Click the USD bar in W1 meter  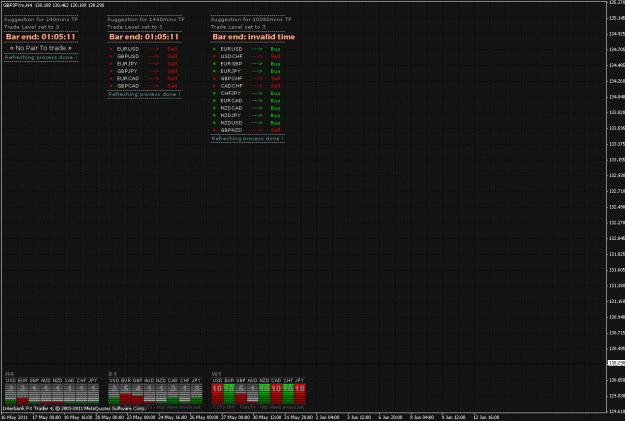click(217, 393)
